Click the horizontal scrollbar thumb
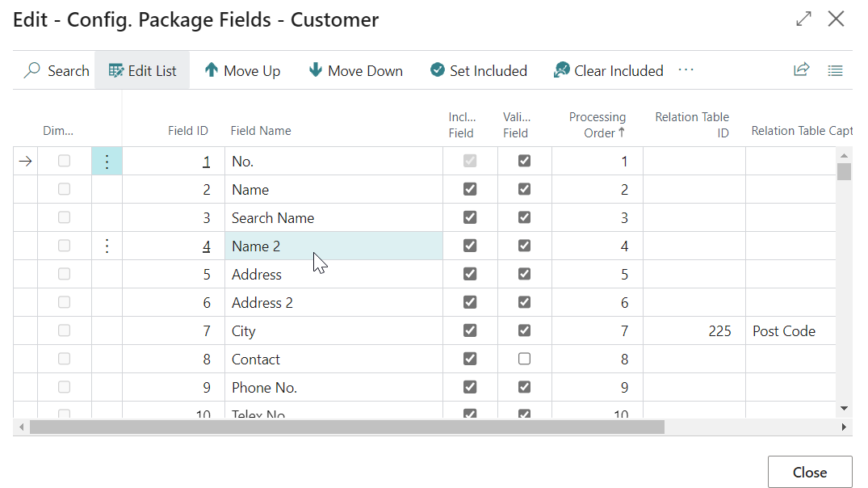 [x=347, y=427]
